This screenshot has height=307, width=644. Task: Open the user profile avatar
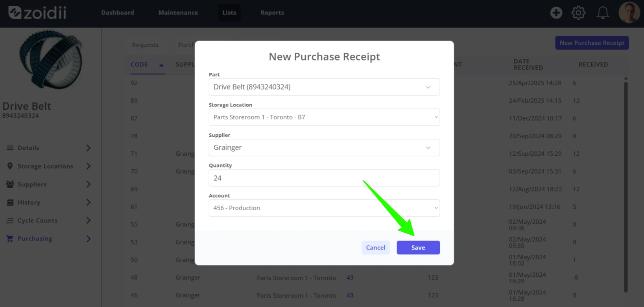click(x=629, y=13)
